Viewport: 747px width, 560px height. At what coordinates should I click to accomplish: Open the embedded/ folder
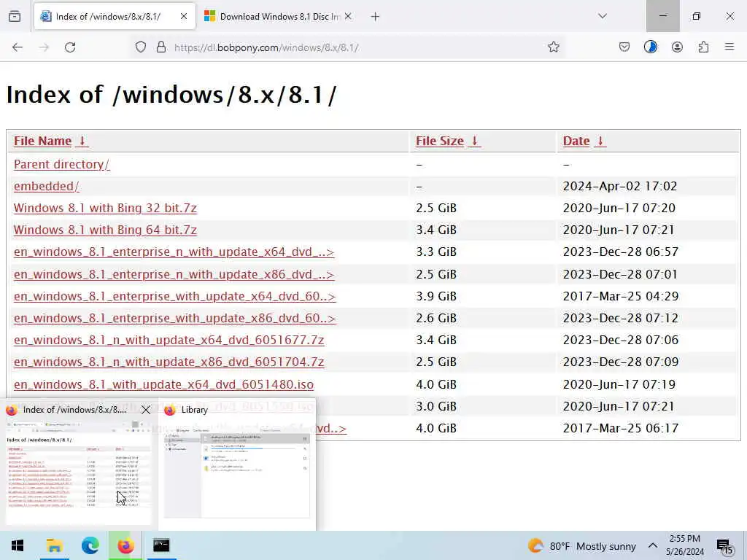[x=46, y=186]
